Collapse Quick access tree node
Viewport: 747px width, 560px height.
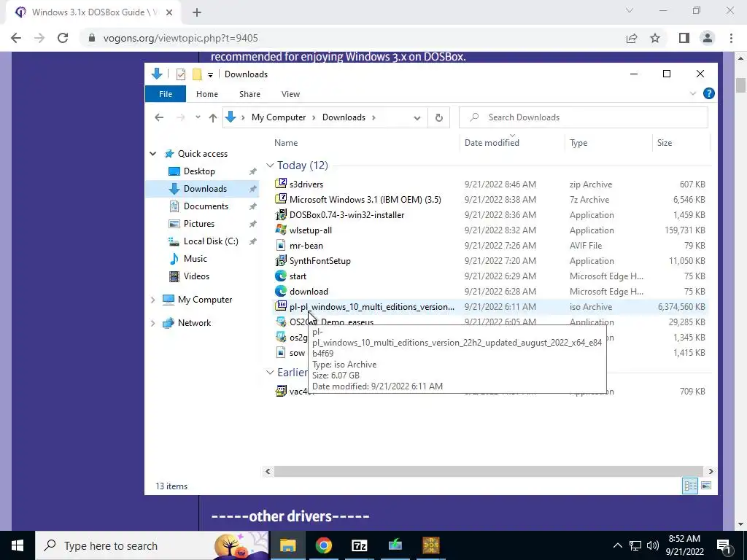153,154
